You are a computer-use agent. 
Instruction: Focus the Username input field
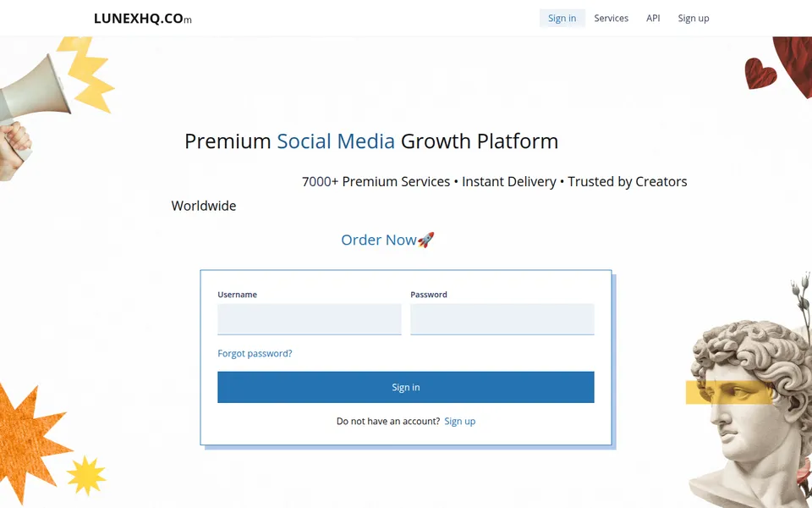point(310,319)
